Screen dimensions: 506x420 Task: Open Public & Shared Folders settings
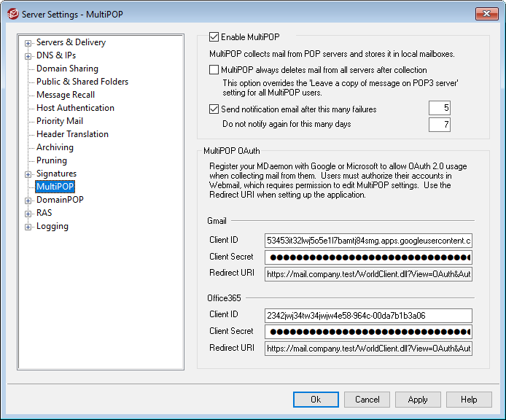[82, 82]
